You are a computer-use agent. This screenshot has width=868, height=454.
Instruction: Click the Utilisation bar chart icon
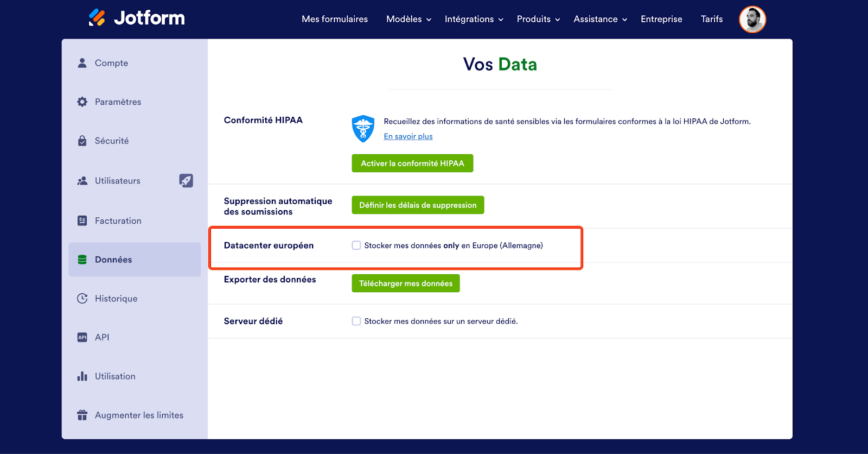pyautogui.click(x=82, y=376)
